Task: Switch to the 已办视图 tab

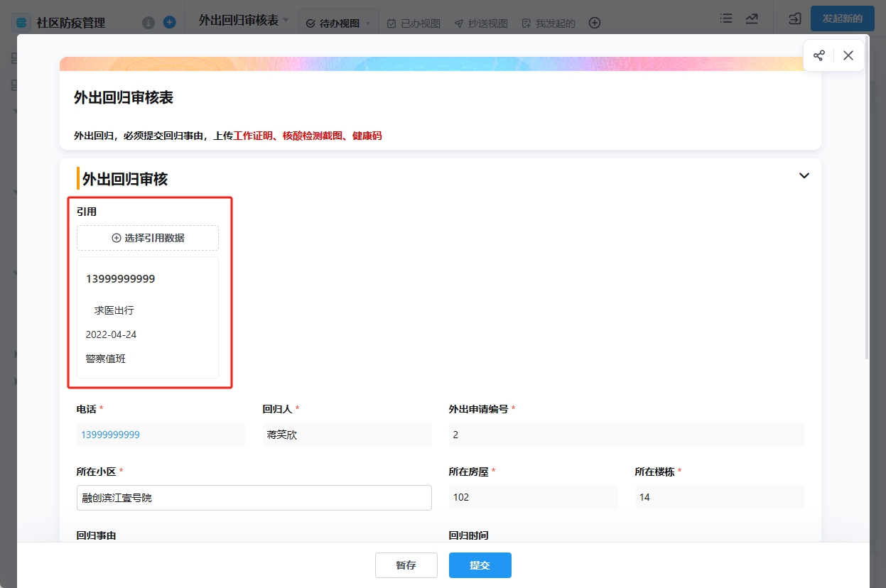Action: pos(413,23)
